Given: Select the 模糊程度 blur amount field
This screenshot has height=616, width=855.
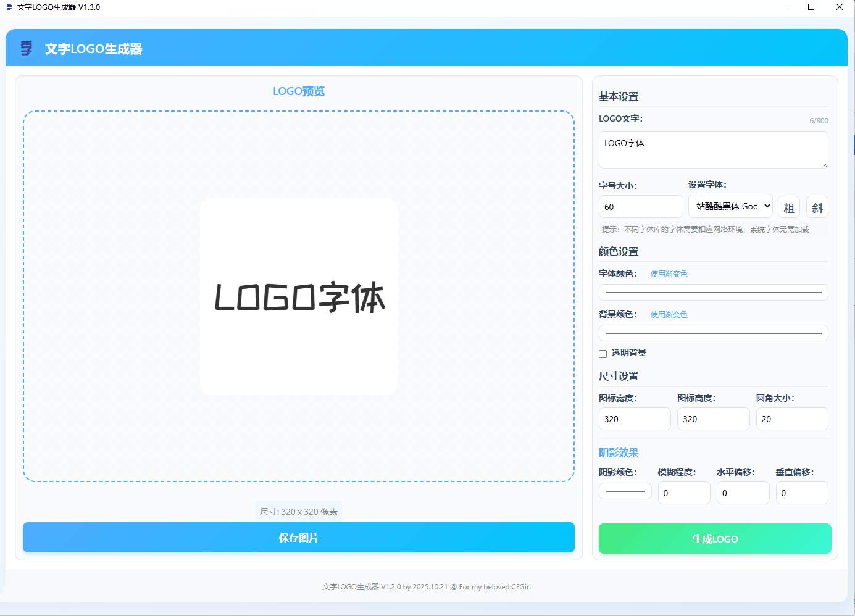Looking at the screenshot, I should 683,493.
